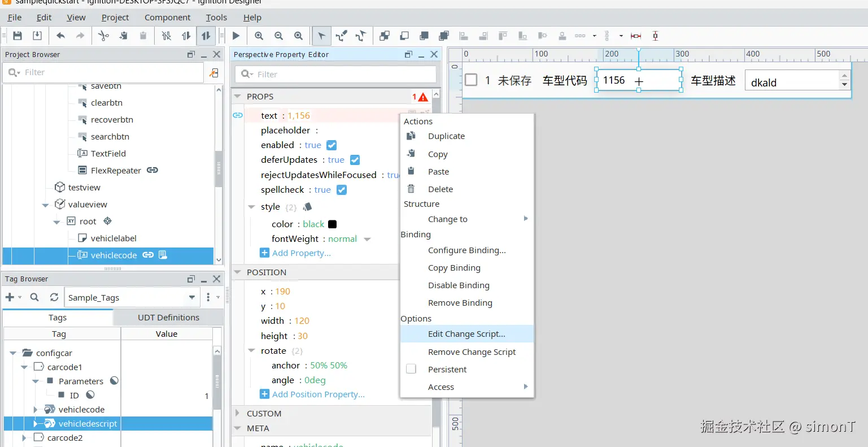The width and height of the screenshot is (868, 447).
Task: Uncheck the spellcheck checkbox
Action: click(x=341, y=190)
